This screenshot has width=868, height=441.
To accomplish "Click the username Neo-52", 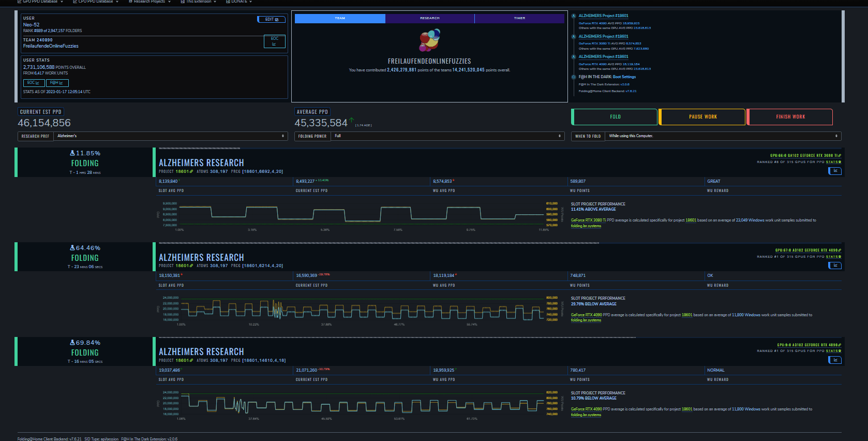I will [x=31, y=25].
